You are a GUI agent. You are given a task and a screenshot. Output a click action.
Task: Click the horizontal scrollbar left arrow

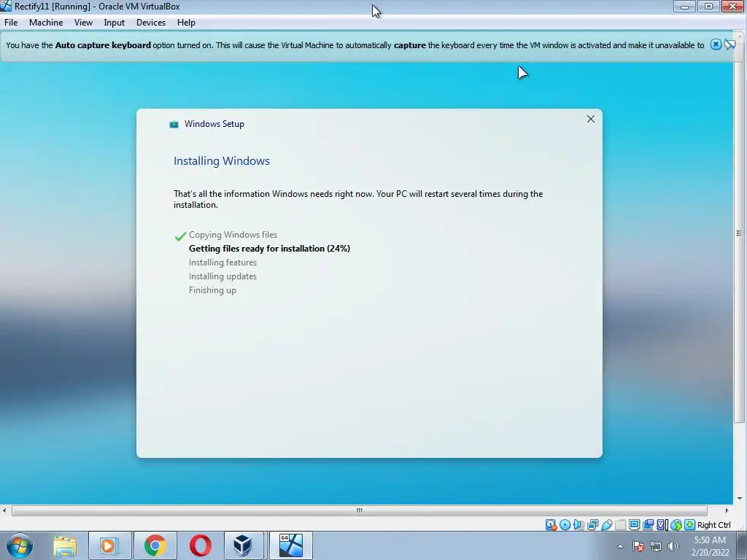(x=5, y=510)
